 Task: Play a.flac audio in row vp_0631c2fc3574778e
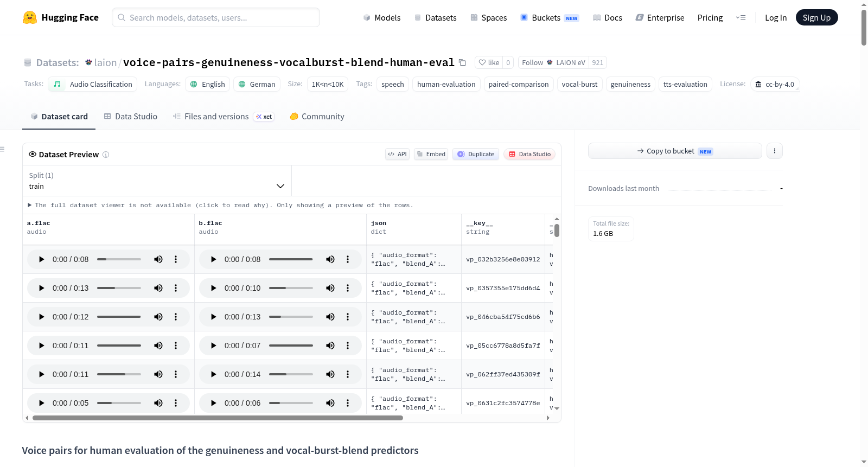click(x=41, y=403)
